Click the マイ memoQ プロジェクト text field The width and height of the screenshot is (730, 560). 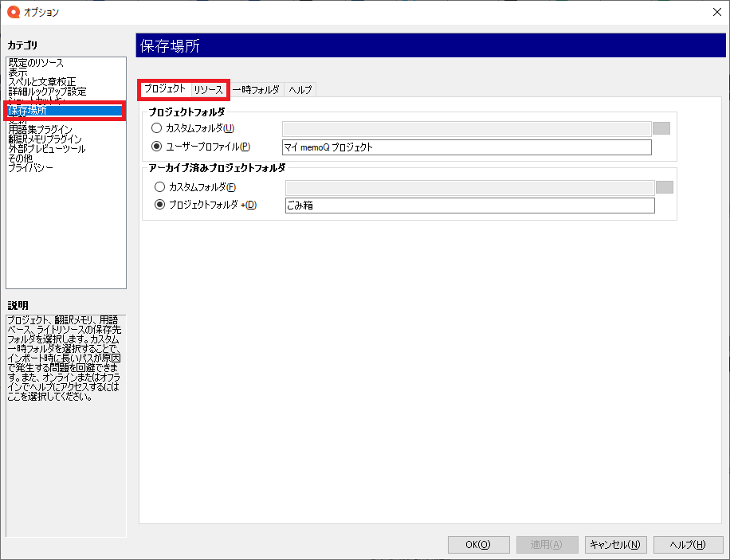point(466,147)
